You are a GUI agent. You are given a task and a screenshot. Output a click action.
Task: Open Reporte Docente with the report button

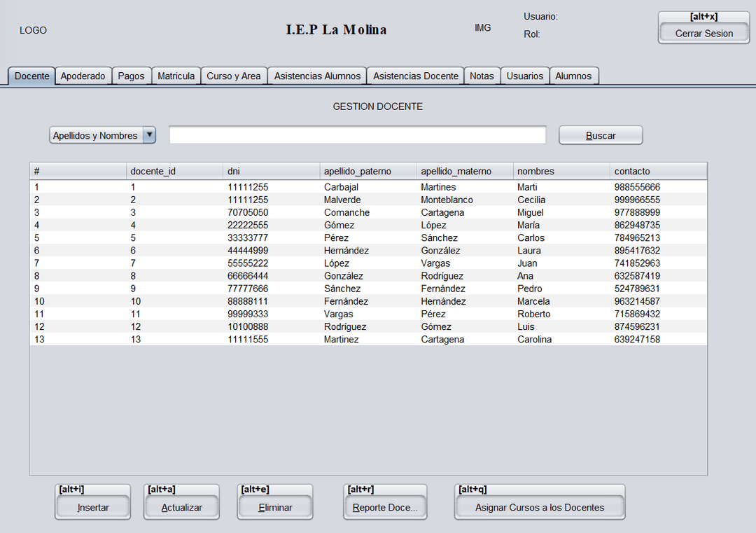tap(385, 506)
